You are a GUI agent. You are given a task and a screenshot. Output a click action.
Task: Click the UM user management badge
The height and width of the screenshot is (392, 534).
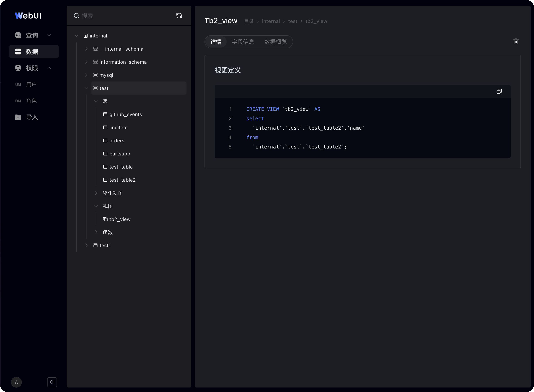(18, 84)
